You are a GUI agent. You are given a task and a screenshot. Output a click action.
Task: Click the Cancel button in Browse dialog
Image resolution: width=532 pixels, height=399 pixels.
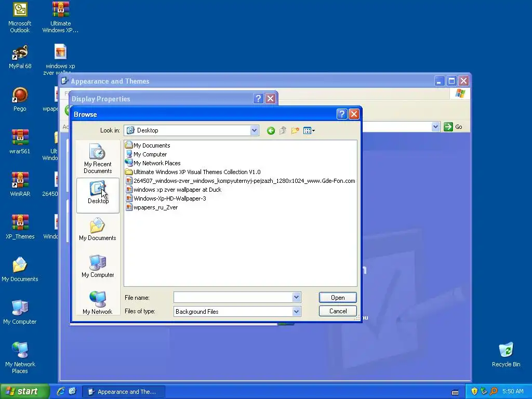pyautogui.click(x=338, y=311)
